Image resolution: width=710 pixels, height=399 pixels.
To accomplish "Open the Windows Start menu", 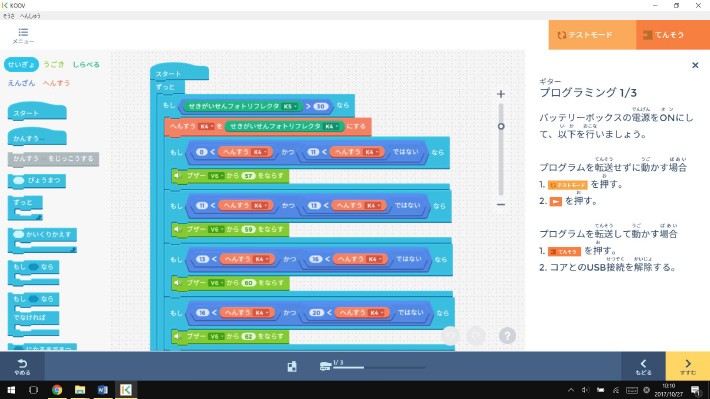I will (x=11, y=390).
